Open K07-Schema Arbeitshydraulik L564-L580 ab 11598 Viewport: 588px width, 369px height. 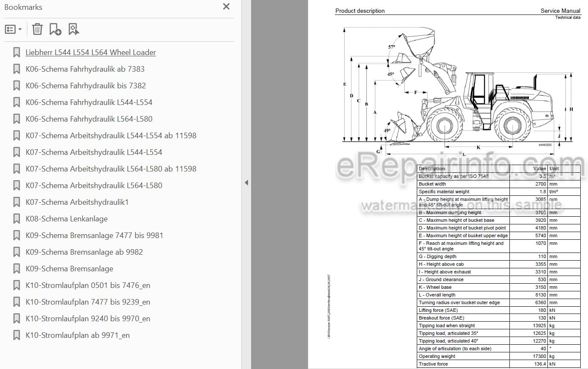(x=111, y=169)
